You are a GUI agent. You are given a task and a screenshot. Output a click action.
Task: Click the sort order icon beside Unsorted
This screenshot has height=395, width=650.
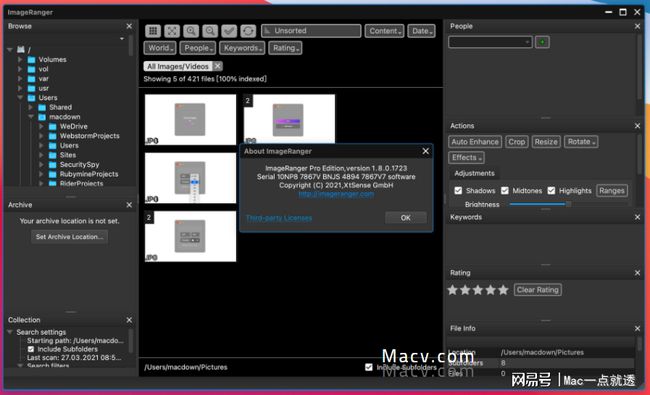(x=268, y=31)
